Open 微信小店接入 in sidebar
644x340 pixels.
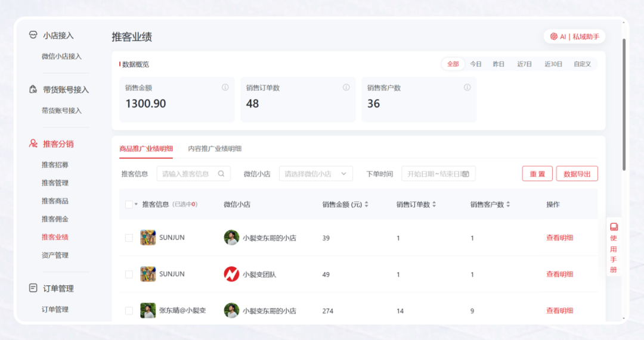click(61, 56)
